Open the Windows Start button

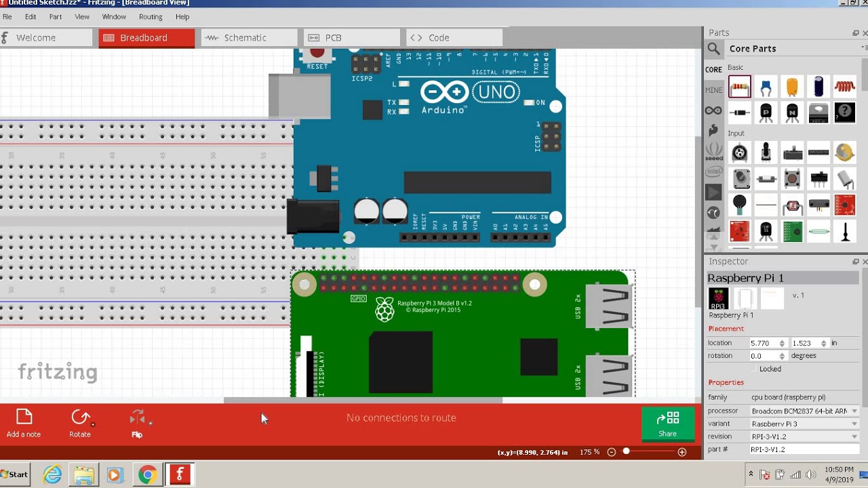(x=15, y=474)
